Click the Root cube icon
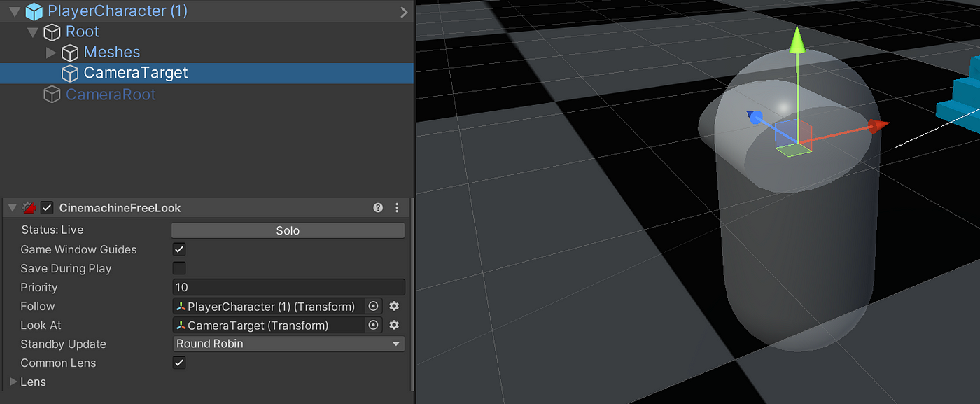 click(x=52, y=32)
